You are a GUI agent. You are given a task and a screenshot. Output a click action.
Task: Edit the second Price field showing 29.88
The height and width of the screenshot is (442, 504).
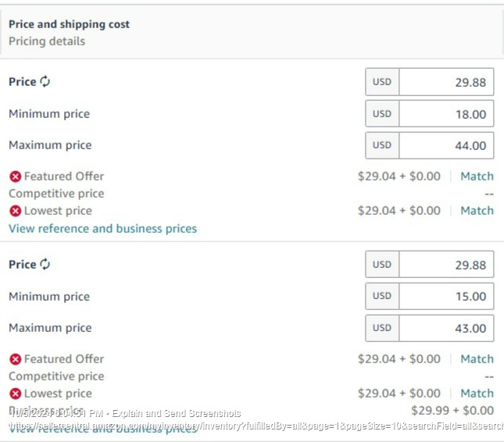pyautogui.click(x=446, y=265)
